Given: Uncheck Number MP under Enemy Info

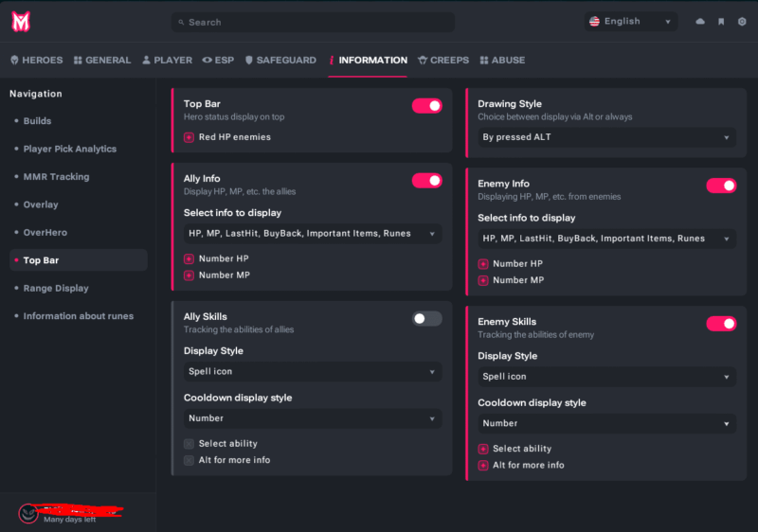Looking at the screenshot, I should tap(483, 280).
